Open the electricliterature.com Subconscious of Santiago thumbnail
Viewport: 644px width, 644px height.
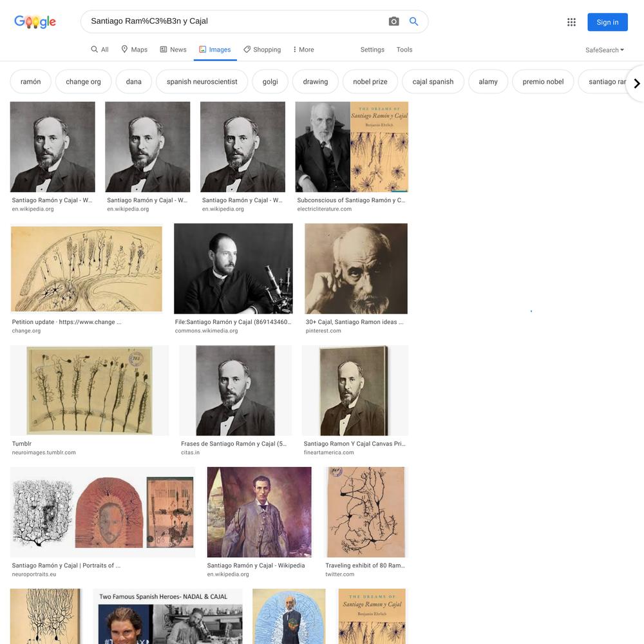coord(352,147)
